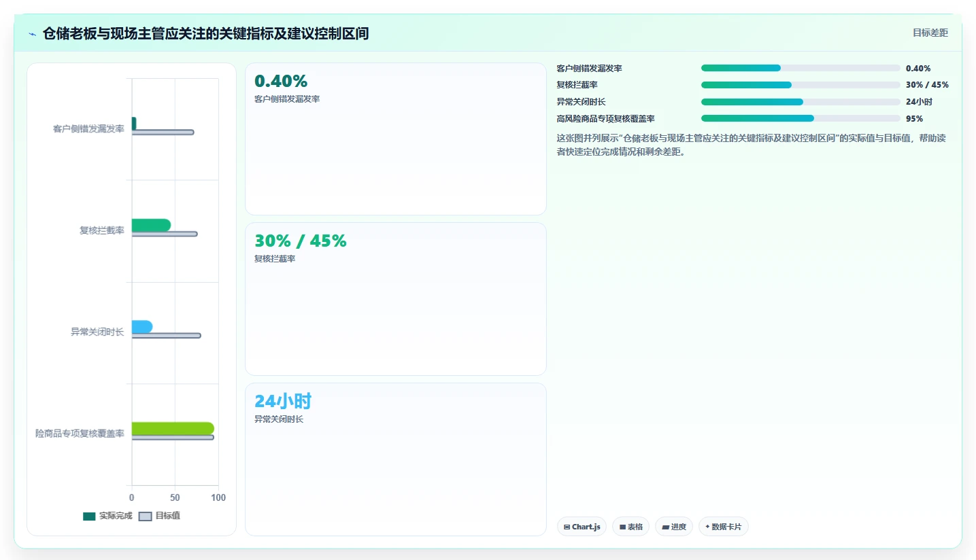Click the gray target bar for 客户侧错发漏发率
Screen dimensions: 976x560
click(x=163, y=132)
